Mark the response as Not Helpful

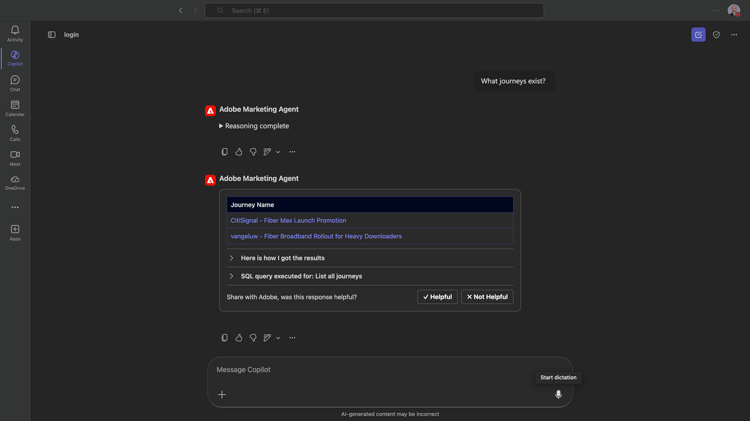(x=487, y=297)
